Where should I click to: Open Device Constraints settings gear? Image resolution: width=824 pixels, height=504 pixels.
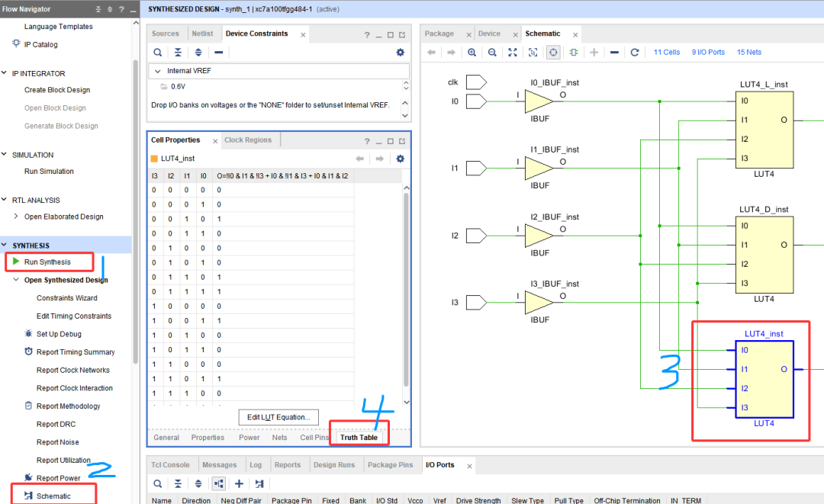tap(400, 53)
